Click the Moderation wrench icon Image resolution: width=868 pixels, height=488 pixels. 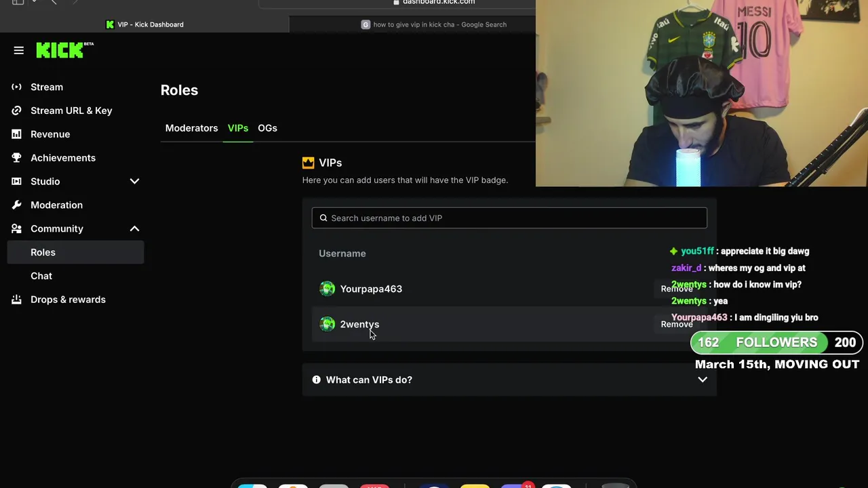17,205
